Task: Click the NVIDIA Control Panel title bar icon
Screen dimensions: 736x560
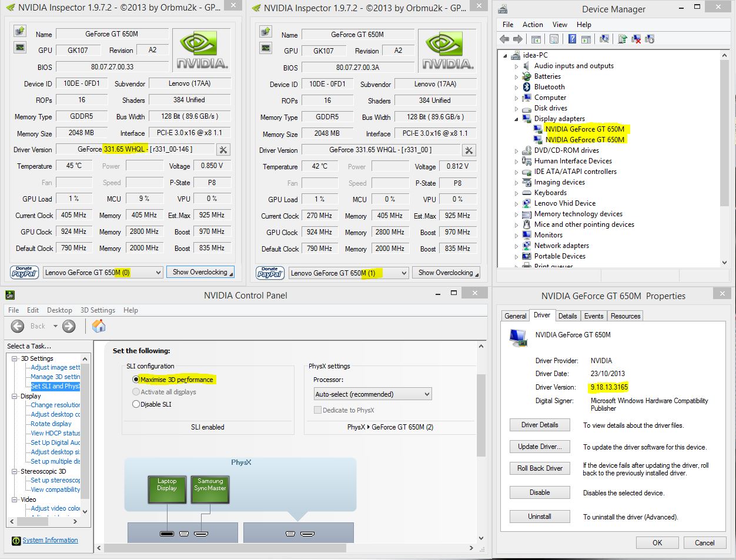Action: tap(9, 294)
